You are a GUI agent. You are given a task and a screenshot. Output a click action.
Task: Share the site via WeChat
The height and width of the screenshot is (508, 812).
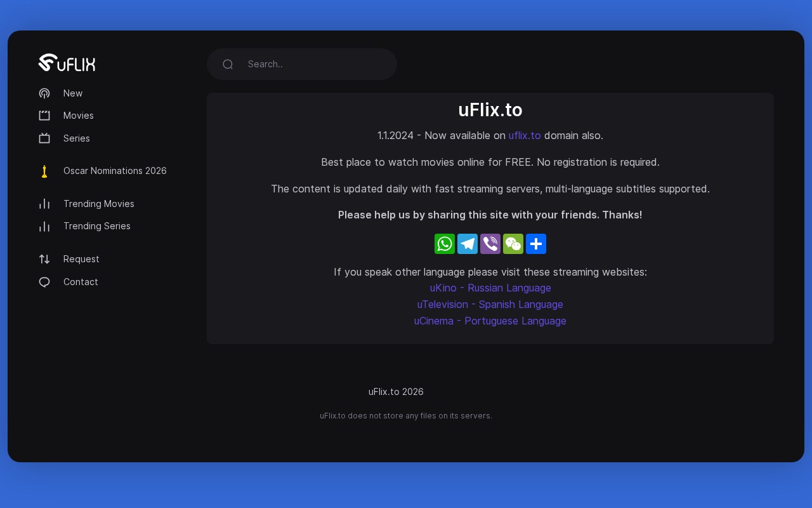click(513, 244)
